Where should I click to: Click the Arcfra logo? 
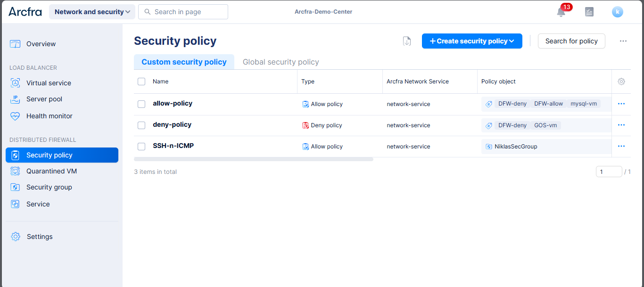25,12
